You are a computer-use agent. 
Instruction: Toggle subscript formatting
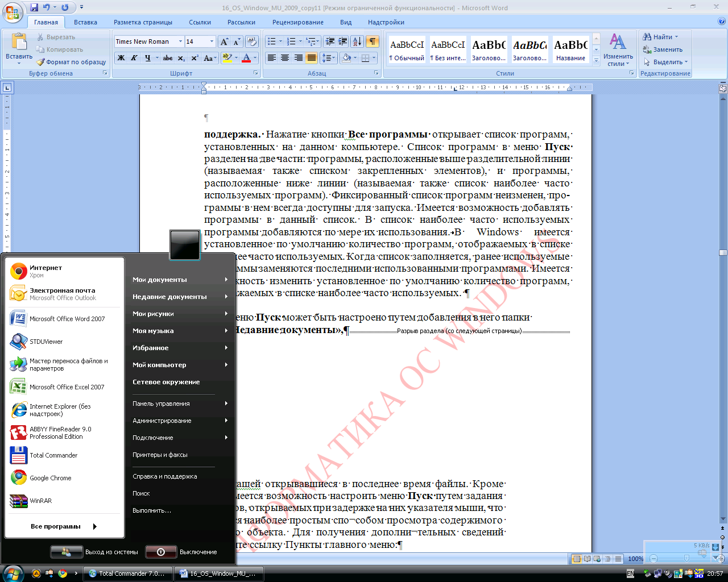coord(181,58)
